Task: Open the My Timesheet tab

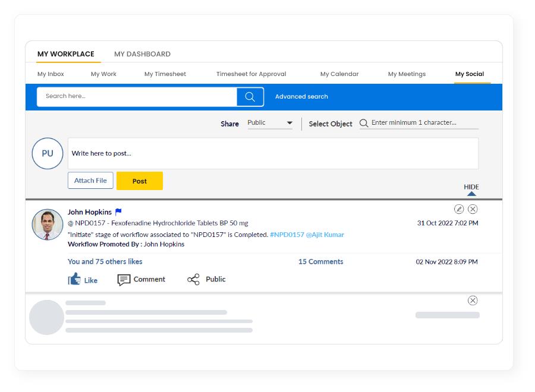Action: (x=165, y=74)
